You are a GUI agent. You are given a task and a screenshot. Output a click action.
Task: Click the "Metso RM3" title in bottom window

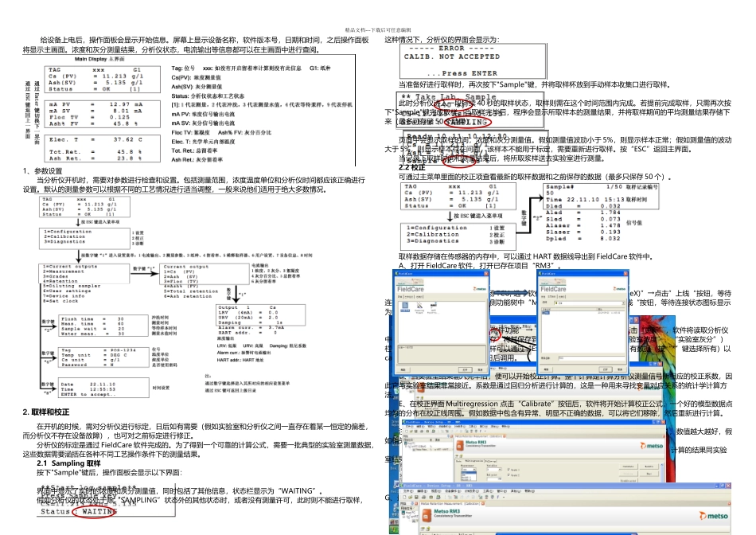(447, 511)
